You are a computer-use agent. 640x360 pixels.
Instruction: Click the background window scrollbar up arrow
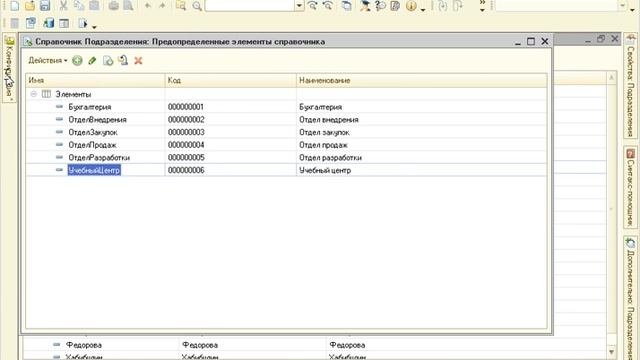[x=611, y=78]
